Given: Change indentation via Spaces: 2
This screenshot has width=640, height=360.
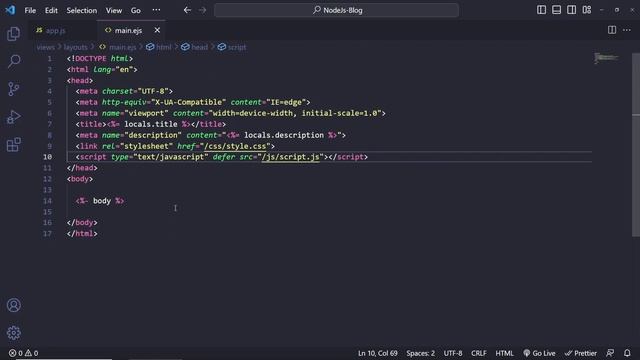Looking at the screenshot, I should click(420, 353).
